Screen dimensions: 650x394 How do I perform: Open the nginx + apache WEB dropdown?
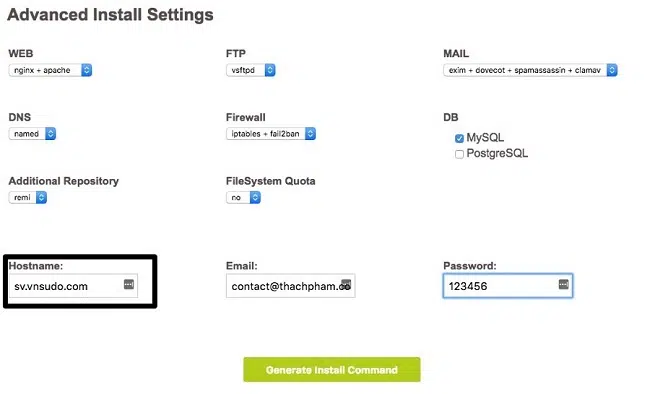pyautogui.click(x=50, y=70)
